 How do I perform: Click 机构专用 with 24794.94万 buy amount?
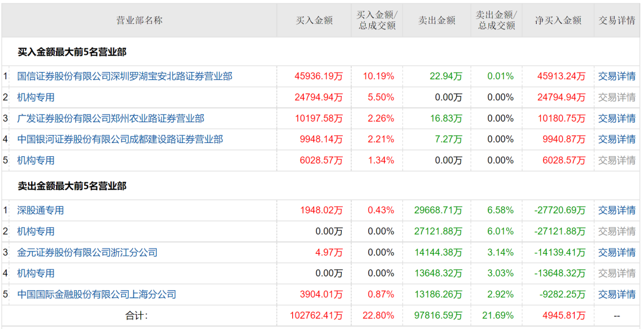pyautogui.click(x=36, y=97)
